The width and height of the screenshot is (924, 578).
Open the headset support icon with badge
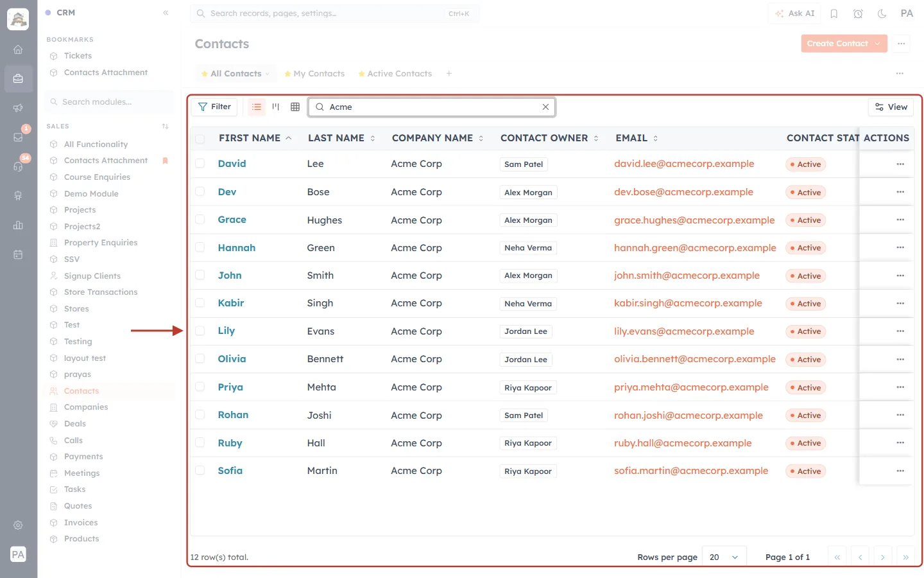18,166
